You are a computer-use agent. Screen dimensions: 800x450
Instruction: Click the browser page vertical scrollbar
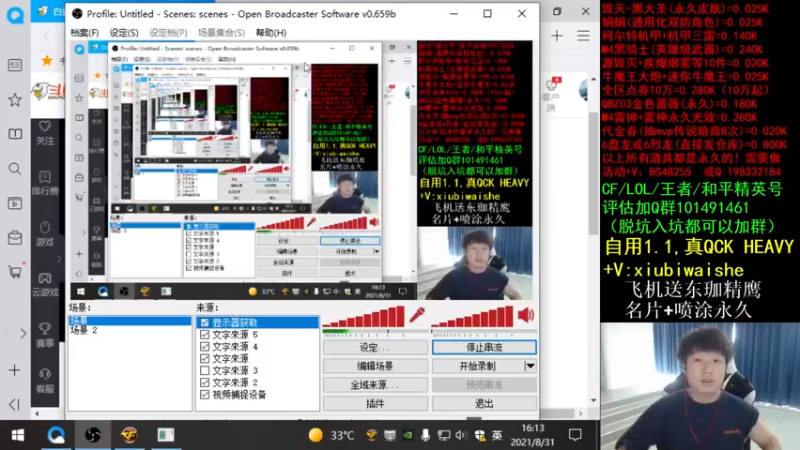593,173
